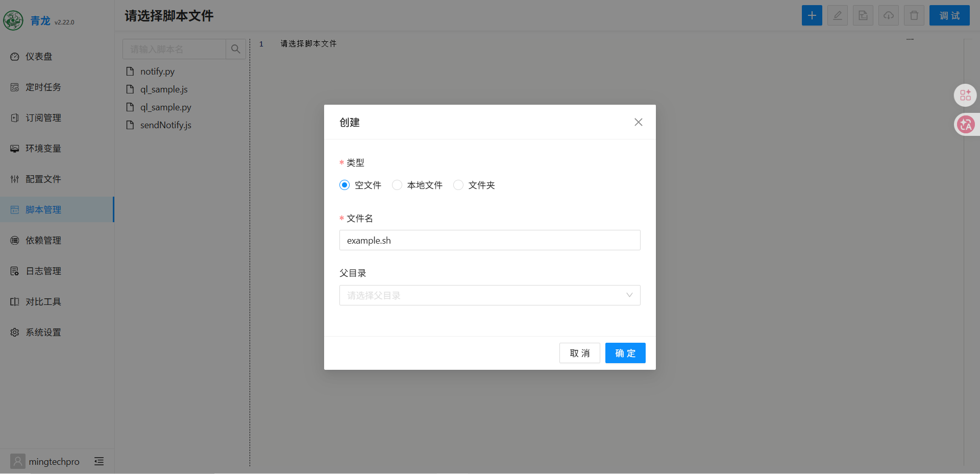Open 脚本管理 menu item
The image size is (980, 474).
tap(57, 209)
